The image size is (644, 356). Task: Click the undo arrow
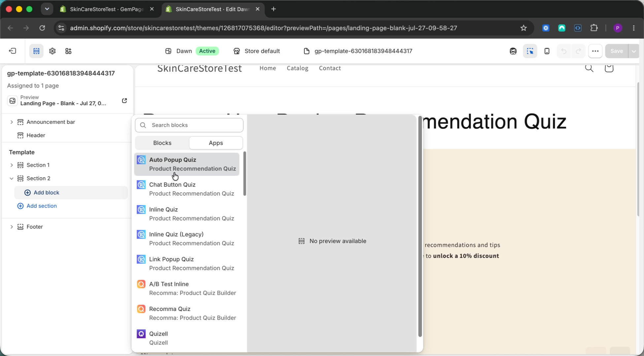pyautogui.click(x=564, y=51)
